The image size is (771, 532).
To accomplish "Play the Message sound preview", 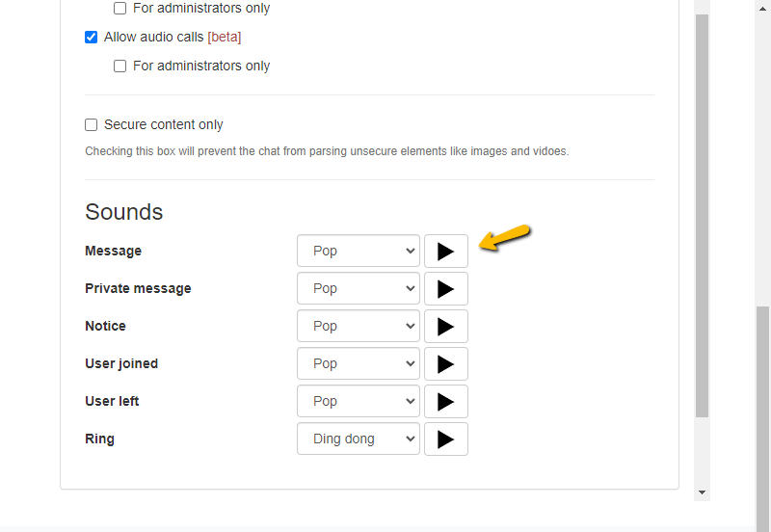I will coord(445,251).
